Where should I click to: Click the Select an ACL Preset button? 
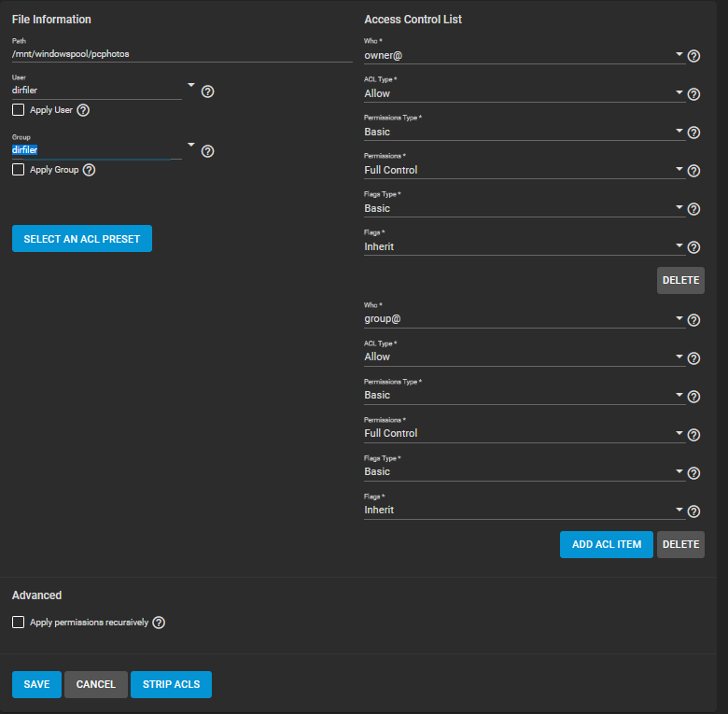click(x=82, y=239)
